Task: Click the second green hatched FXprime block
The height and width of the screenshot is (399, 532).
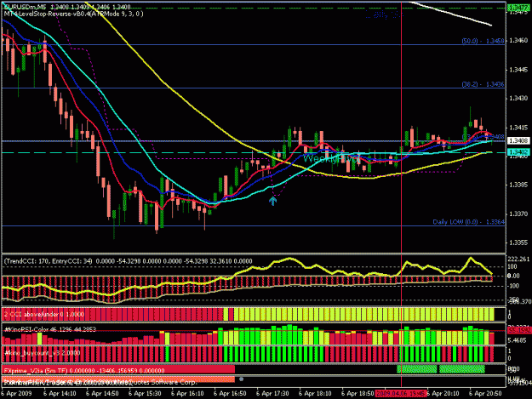Action: tap(462, 369)
